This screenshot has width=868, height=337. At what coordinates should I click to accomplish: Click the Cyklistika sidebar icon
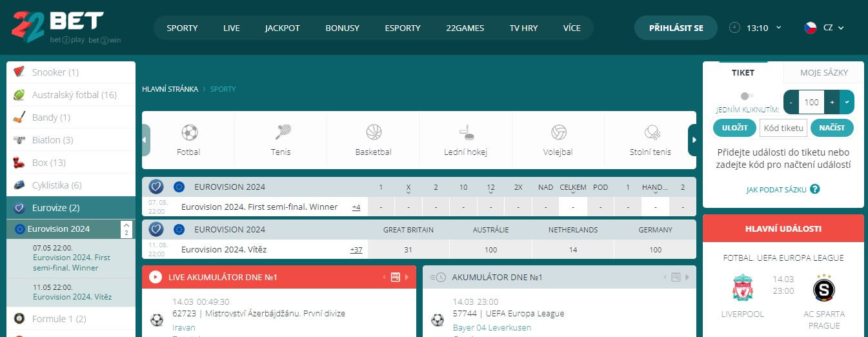pyautogui.click(x=19, y=185)
